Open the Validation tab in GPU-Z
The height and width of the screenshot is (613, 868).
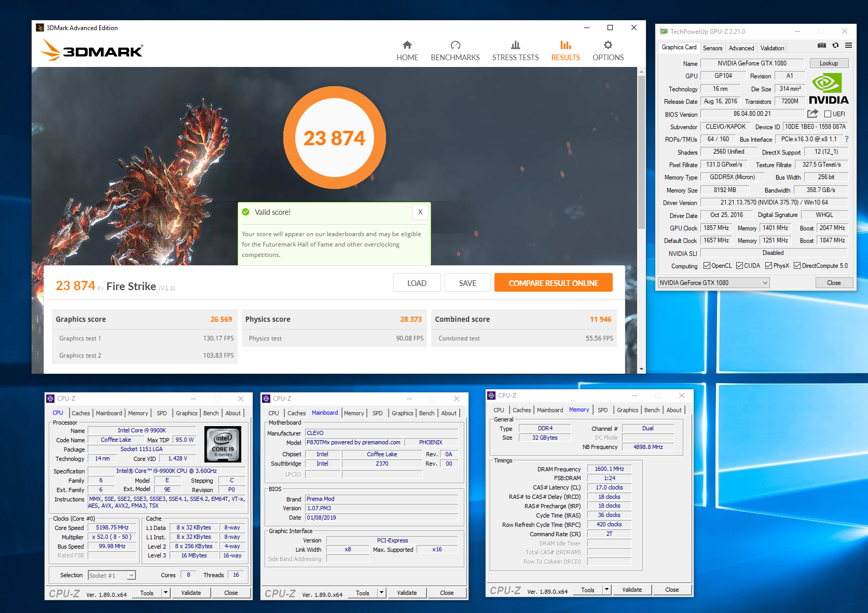pyautogui.click(x=772, y=48)
